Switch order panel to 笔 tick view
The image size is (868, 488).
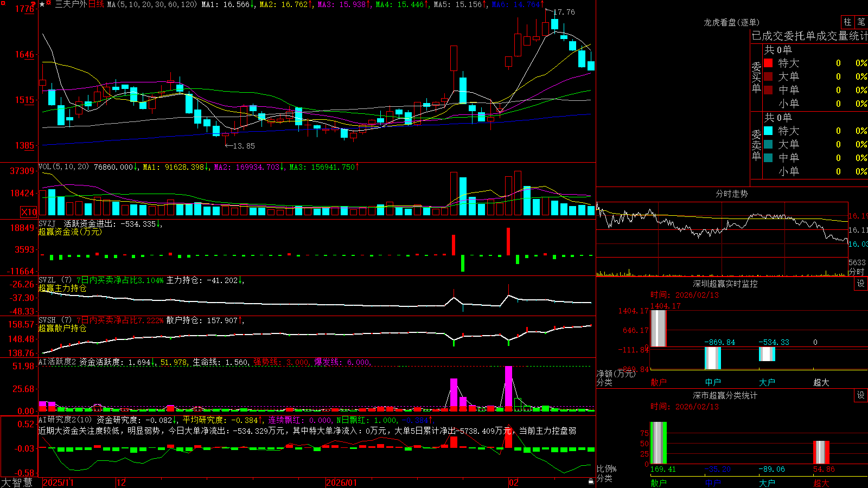pyautogui.click(x=861, y=22)
